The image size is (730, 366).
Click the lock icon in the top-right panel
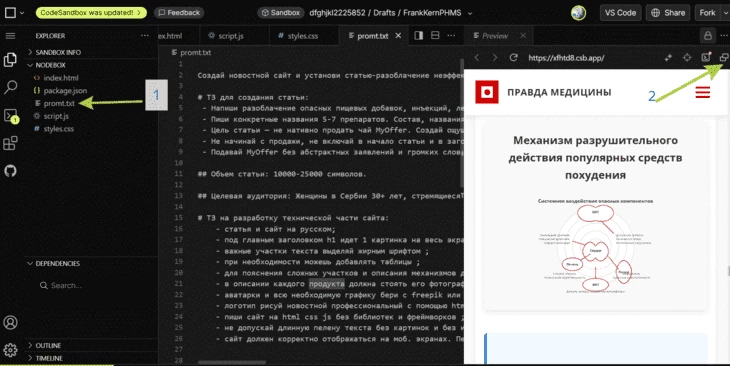pos(708,36)
